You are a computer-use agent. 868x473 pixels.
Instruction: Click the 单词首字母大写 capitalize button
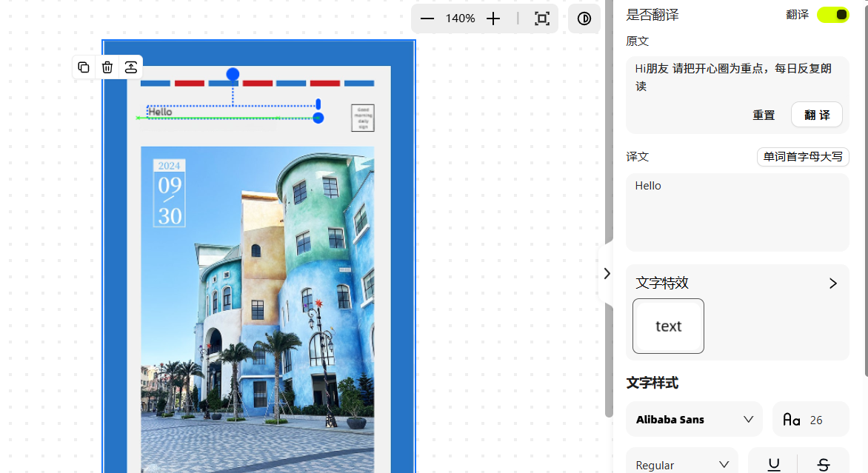pyautogui.click(x=803, y=157)
